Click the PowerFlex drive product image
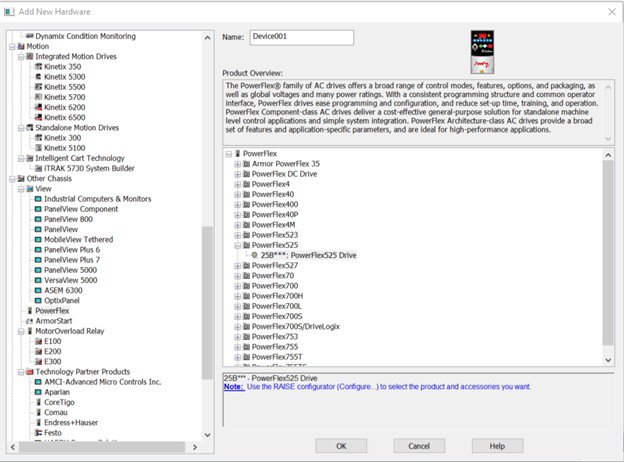624x462 pixels. point(482,52)
